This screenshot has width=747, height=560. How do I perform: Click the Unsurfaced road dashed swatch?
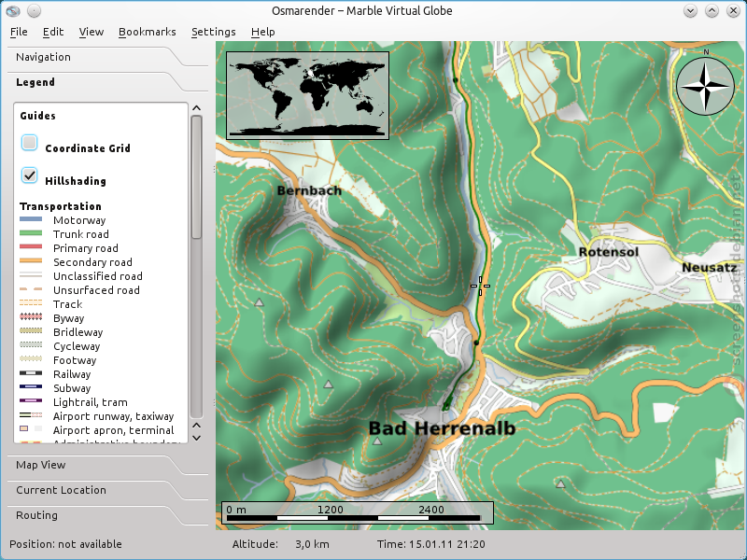pyautogui.click(x=31, y=289)
